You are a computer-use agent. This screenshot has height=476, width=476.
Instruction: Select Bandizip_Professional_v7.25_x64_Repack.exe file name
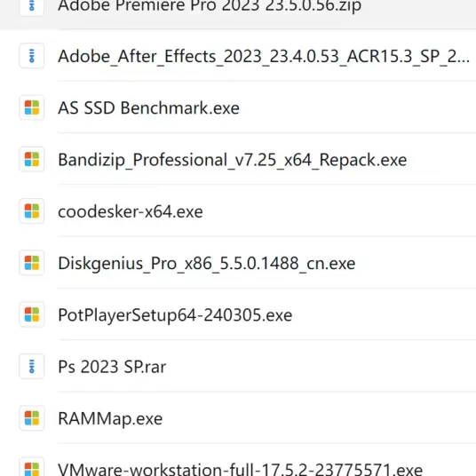click(x=233, y=160)
